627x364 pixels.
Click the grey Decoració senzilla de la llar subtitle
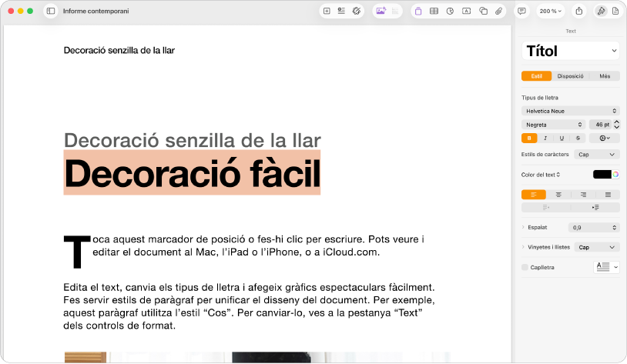pyautogui.click(x=193, y=140)
